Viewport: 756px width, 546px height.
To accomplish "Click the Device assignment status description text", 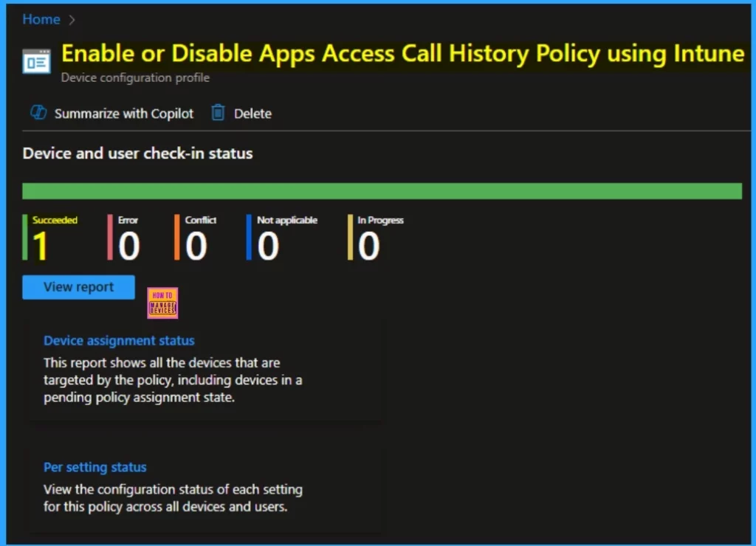I will (173, 380).
